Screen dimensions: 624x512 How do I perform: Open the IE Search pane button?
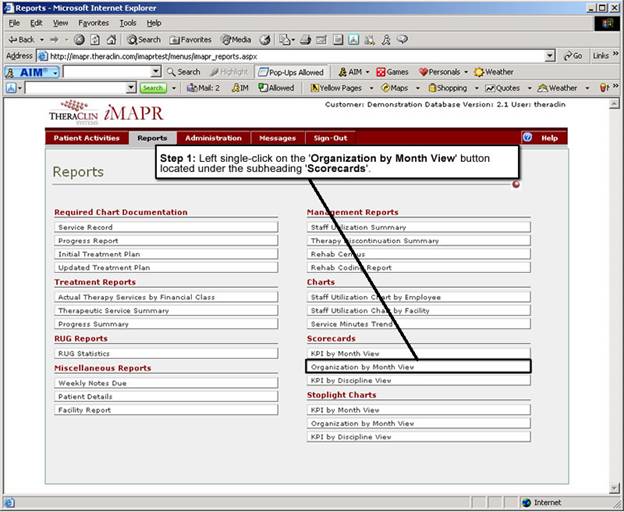click(x=144, y=39)
